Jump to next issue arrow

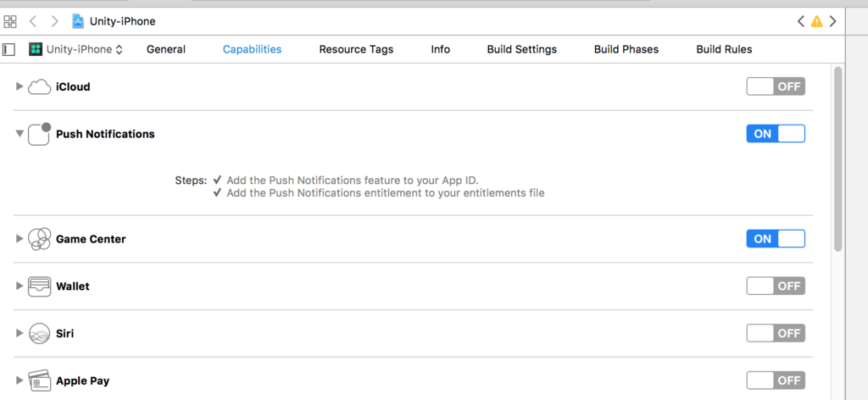(832, 21)
